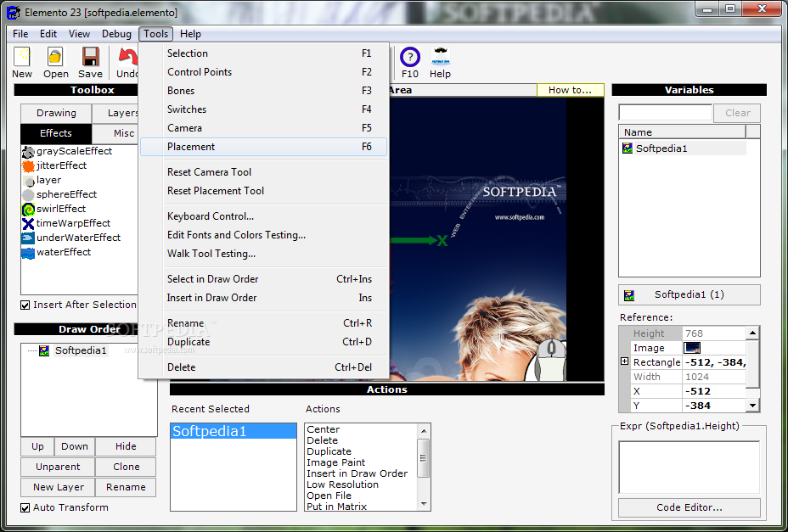
Task: Click the Clear button in Variables
Action: pyautogui.click(x=737, y=113)
